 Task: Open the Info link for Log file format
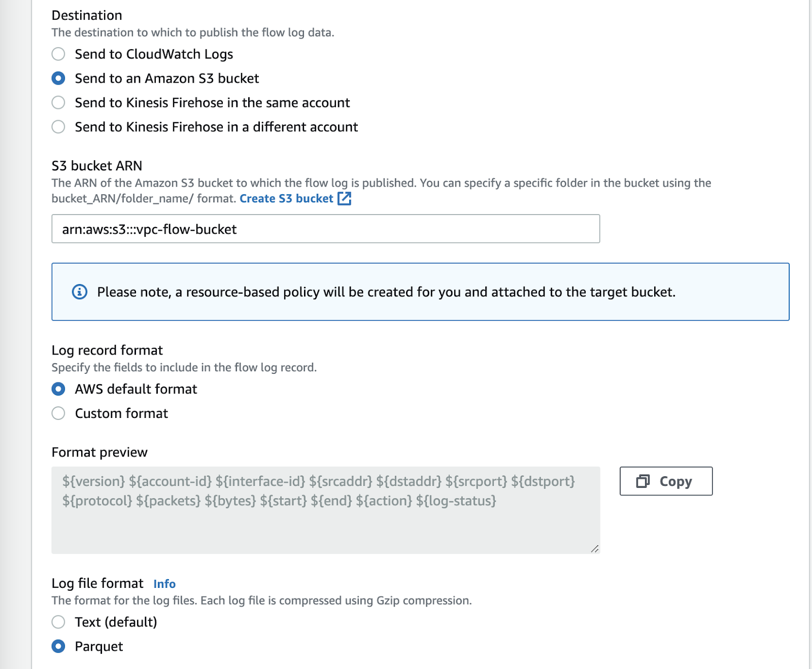pyautogui.click(x=164, y=584)
